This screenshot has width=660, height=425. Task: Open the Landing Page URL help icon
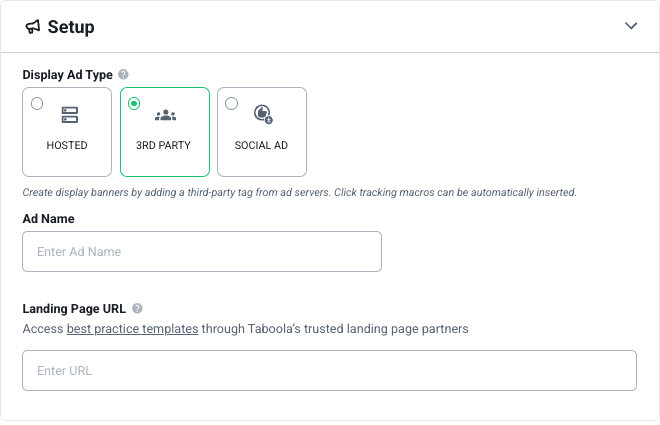click(x=137, y=308)
